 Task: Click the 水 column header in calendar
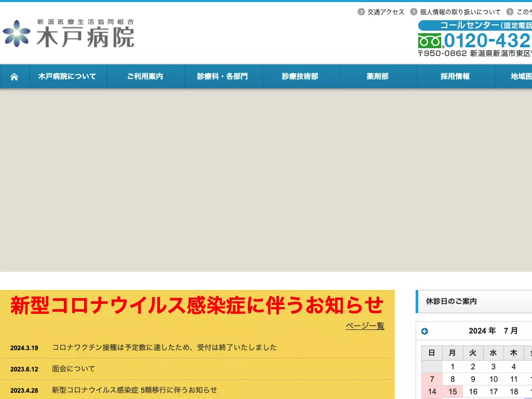pyautogui.click(x=494, y=353)
